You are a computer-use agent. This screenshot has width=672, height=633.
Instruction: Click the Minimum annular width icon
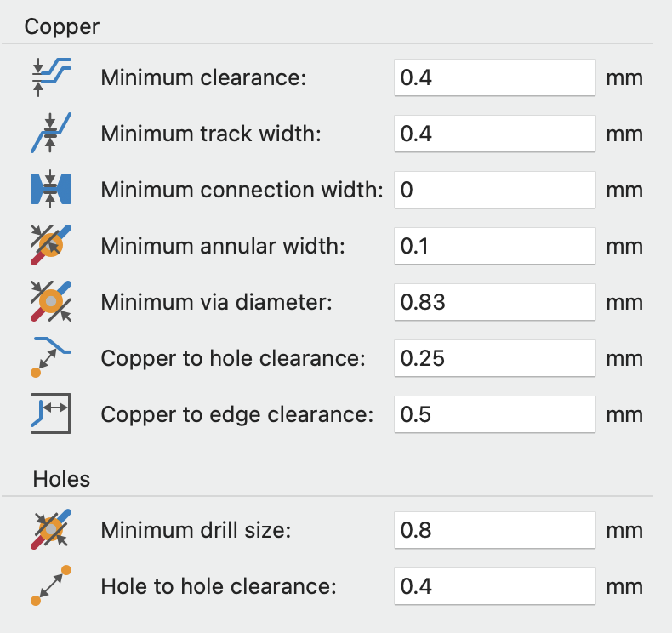(x=51, y=245)
